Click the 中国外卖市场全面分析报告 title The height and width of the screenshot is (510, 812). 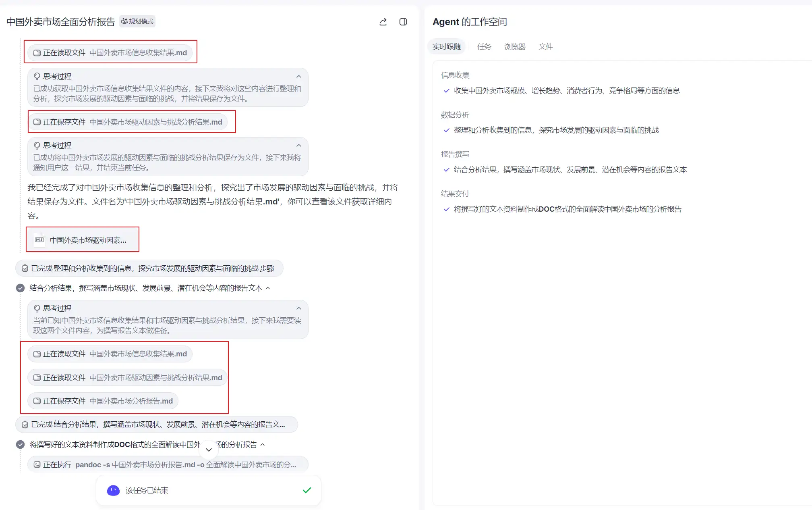[x=61, y=22]
